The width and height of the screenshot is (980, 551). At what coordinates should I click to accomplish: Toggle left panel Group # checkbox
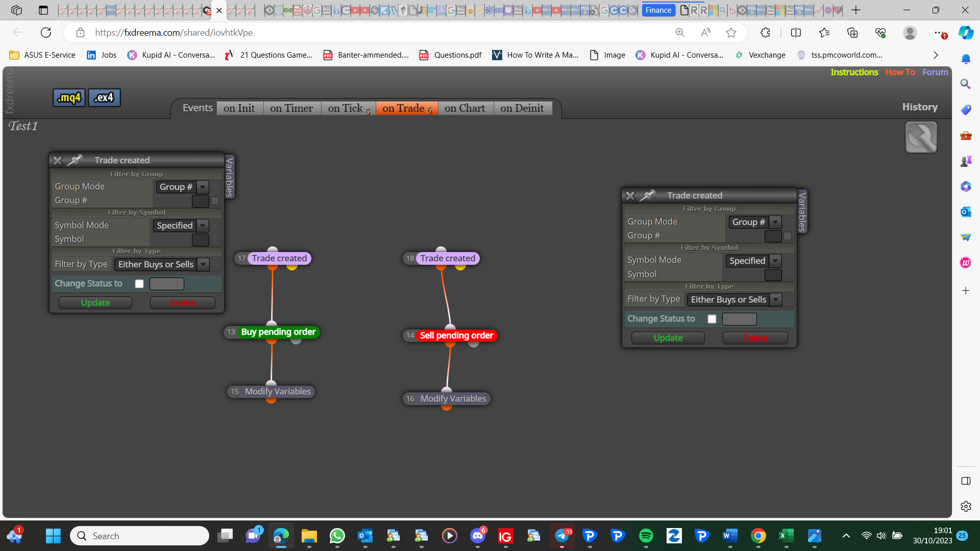215,201
